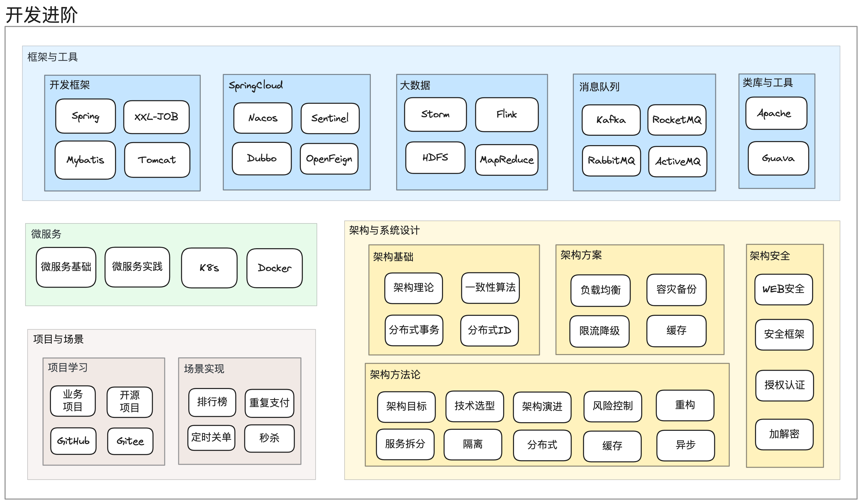Click the 限流降级 node

(x=600, y=332)
